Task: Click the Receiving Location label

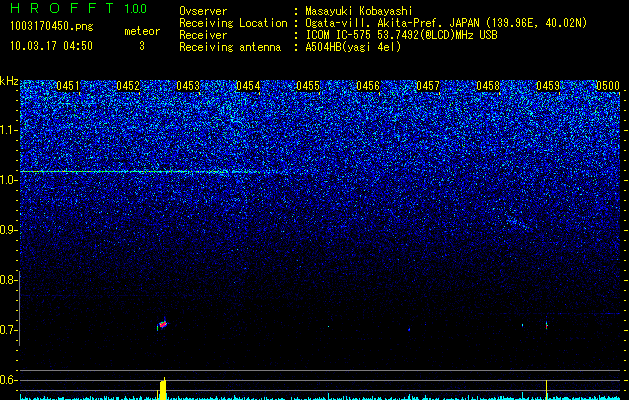Action: pyautogui.click(x=233, y=23)
